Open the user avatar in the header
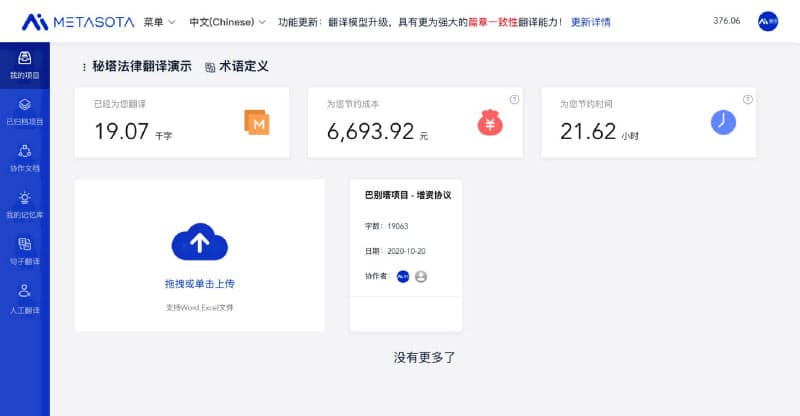This screenshot has width=800, height=416. pos(768,21)
